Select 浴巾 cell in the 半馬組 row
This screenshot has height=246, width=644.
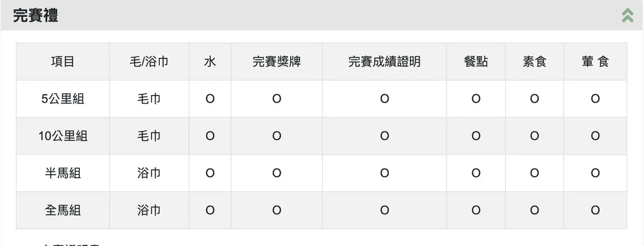pyautogui.click(x=149, y=173)
